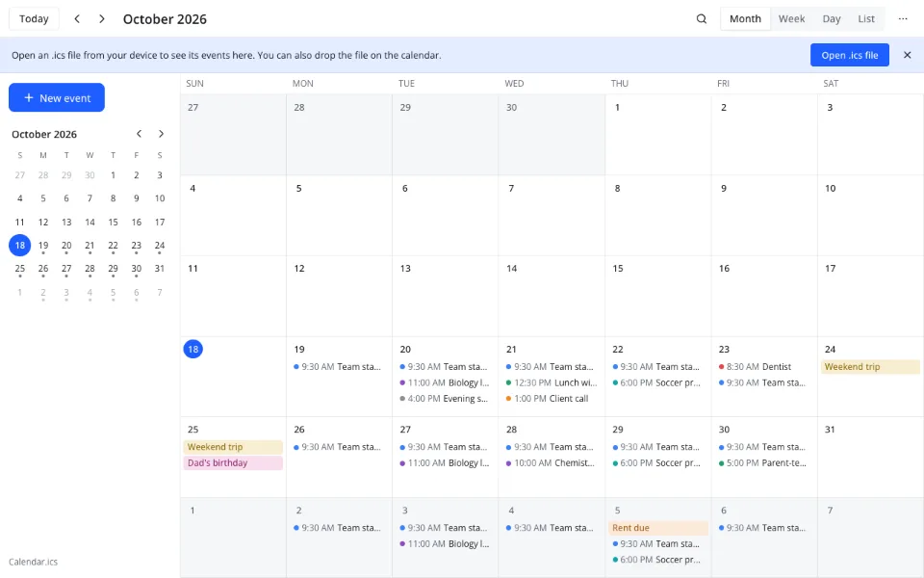Click the search magnifier icon
The width and height of the screenshot is (924, 578).
702,19
